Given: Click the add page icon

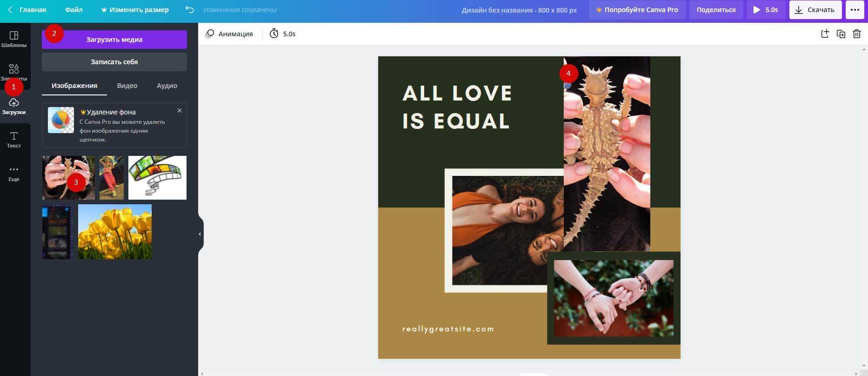Looking at the screenshot, I should 825,34.
